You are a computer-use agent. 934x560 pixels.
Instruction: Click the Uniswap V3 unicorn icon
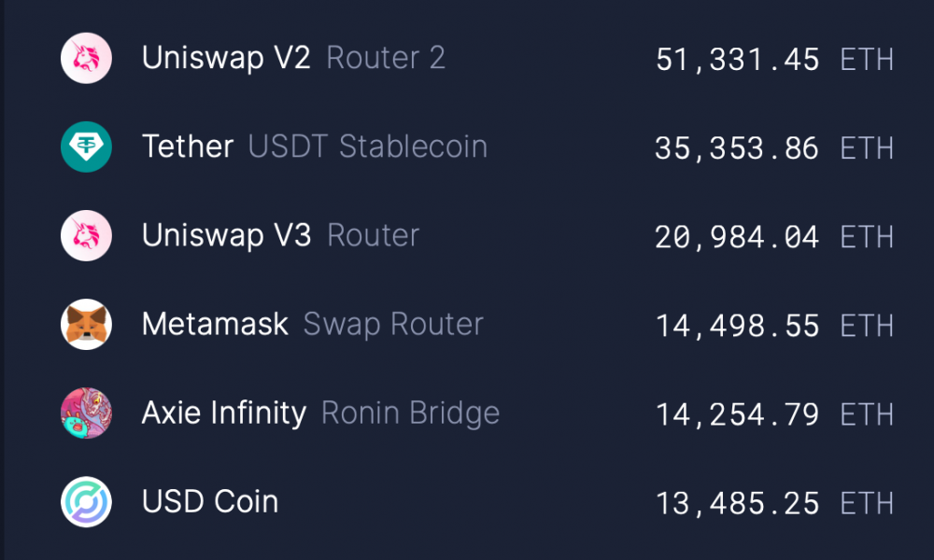(86, 235)
